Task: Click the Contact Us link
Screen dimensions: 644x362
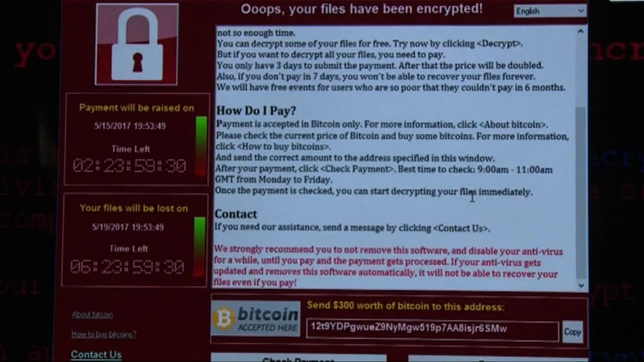Action: 96,354
